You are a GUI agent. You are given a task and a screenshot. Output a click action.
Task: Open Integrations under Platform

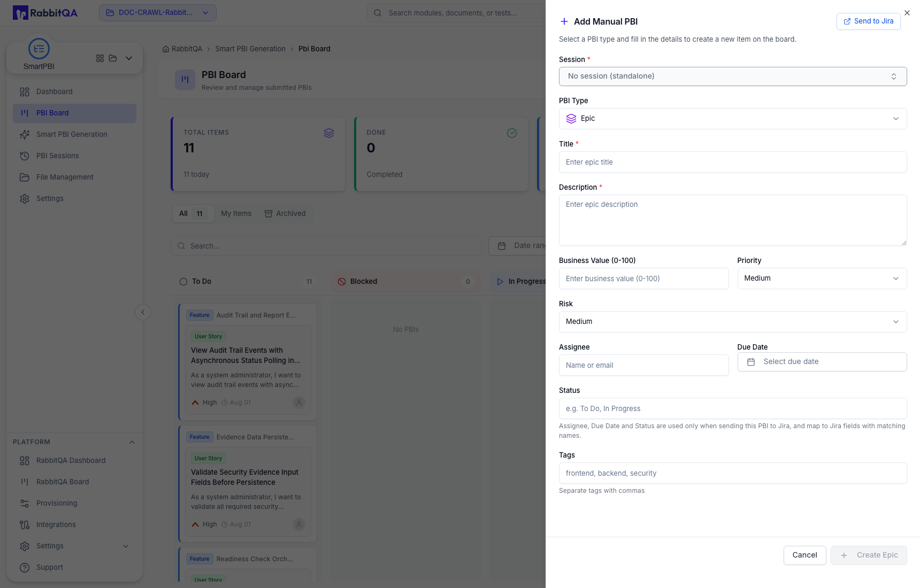pos(74,525)
